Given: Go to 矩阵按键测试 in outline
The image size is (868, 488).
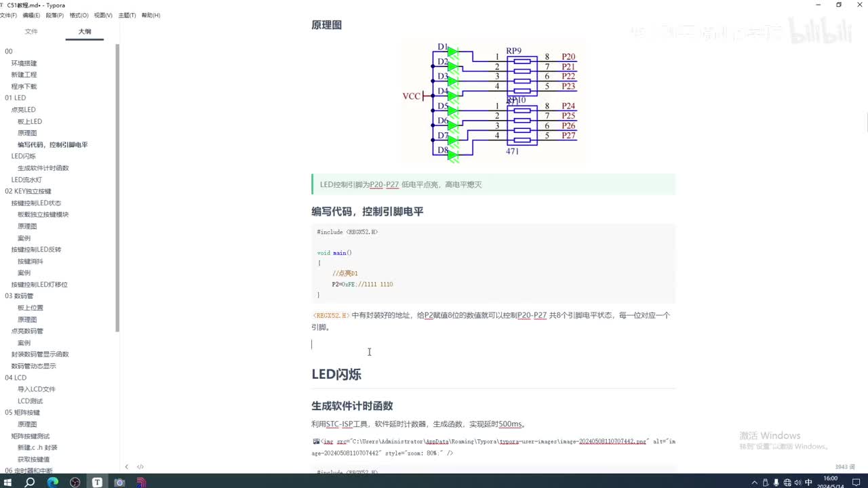Looking at the screenshot, I should (31, 436).
